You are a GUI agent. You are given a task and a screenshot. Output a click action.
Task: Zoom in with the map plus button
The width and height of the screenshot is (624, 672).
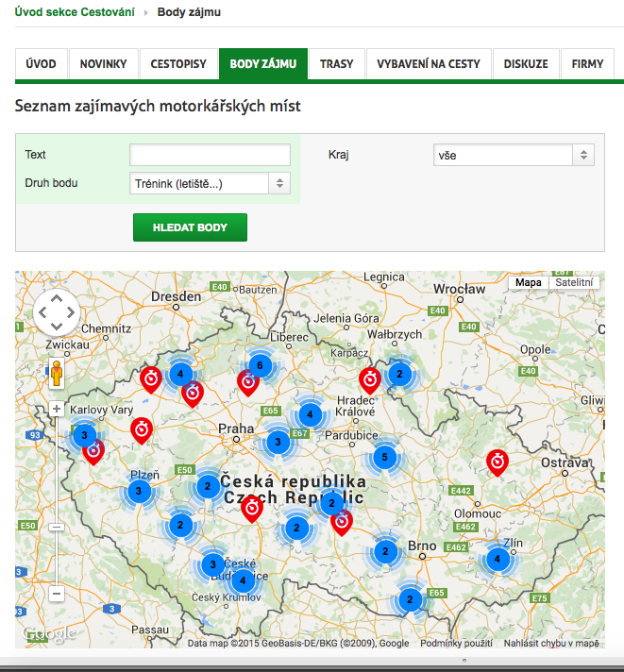coord(57,409)
